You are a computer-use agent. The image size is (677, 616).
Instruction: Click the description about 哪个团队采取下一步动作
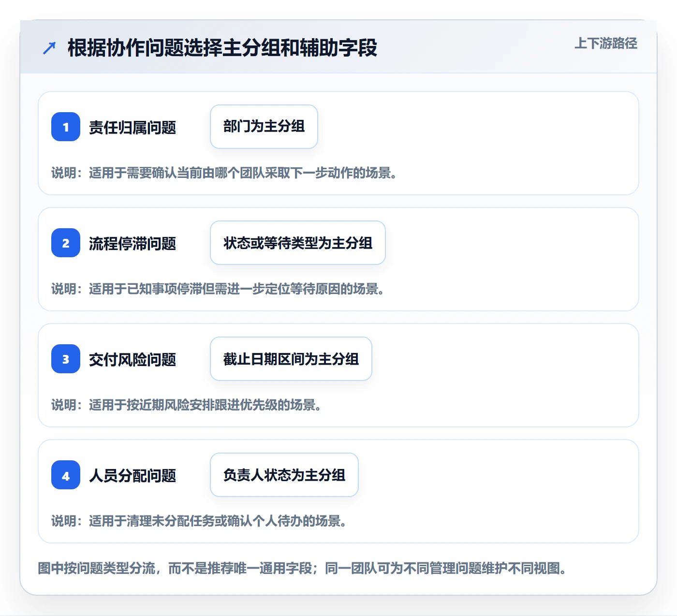pos(225,173)
